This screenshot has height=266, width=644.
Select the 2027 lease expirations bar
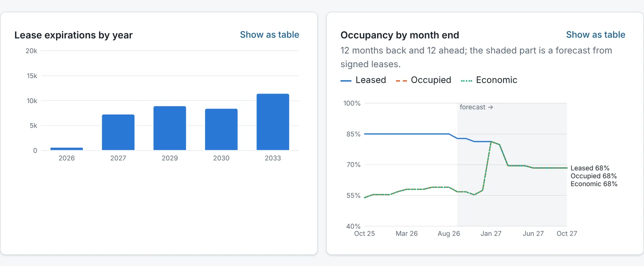[x=118, y=132]
